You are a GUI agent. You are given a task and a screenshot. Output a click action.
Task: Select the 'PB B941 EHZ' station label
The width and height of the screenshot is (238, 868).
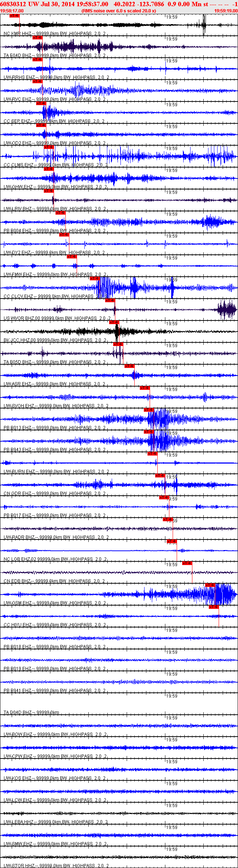click(x=18, y=691)
